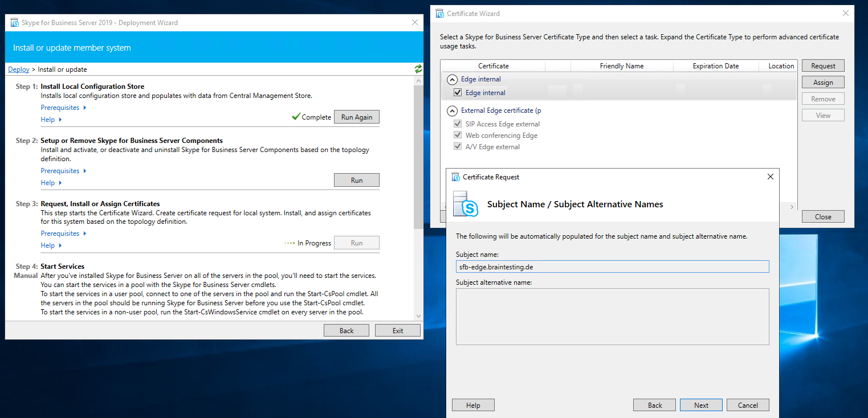
Task: Toggle the SIP Access Edge external checkbox
Action: click(457, 124)
